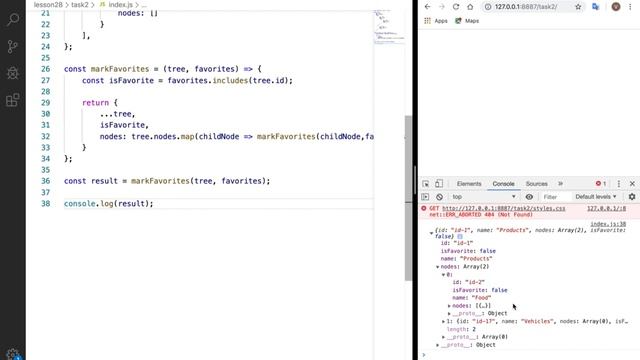The height and width of the screenshot is (360, 640).
Task: Collapse the '0:' array item
Action: pyautogui.click(x=443, y=275)
